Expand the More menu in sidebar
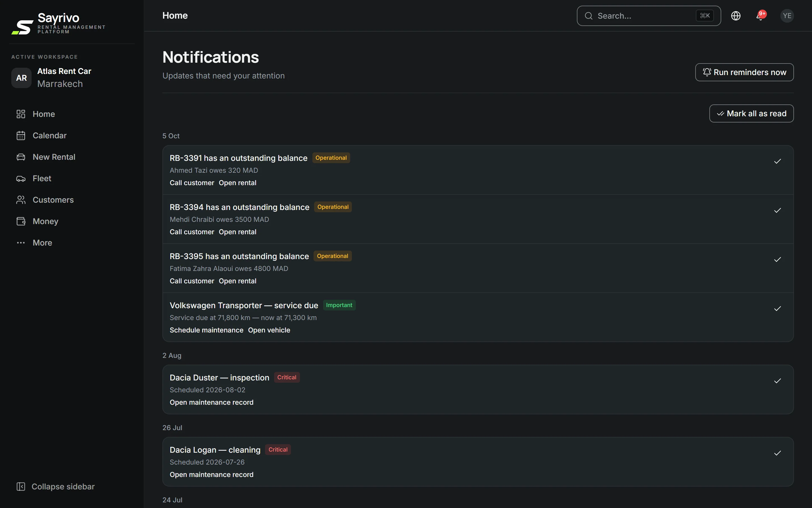The height and width of the screenshot is (508, 812). tap(72, 243)
